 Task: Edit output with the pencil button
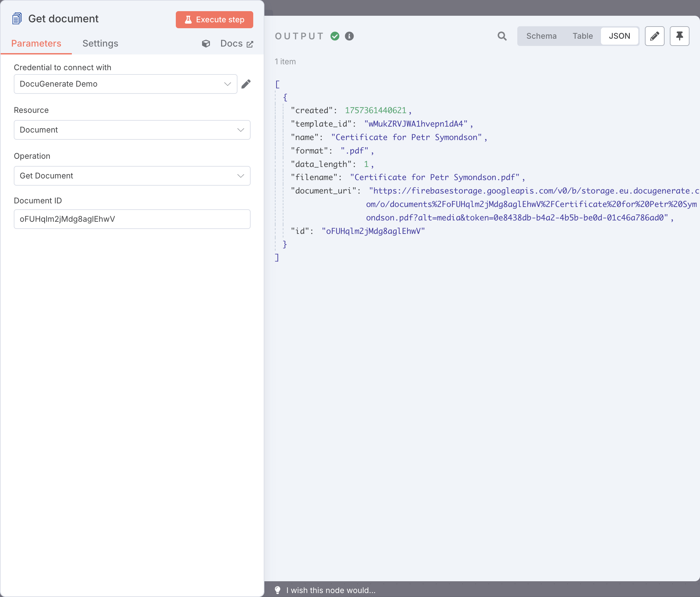[654, 36]
